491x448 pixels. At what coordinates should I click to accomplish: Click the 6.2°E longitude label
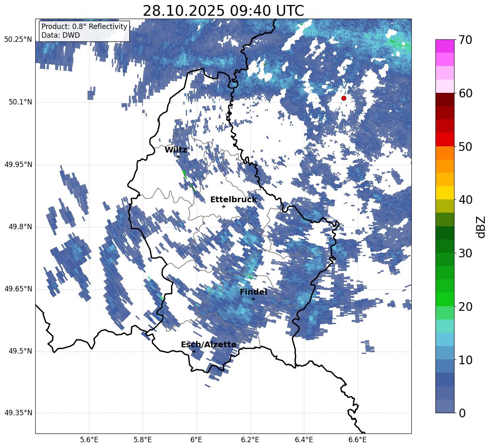(x=250, y=440)
